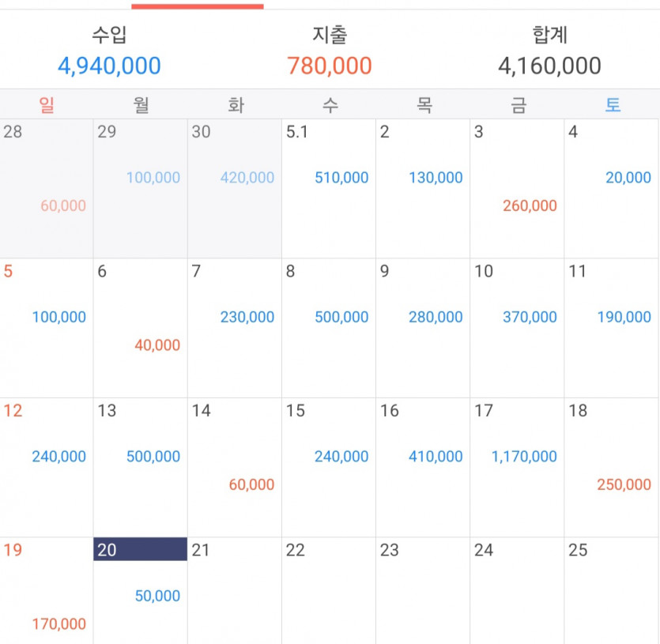Open the highlighted date 20 cell

pyautogui.click(x=140, y=590)
